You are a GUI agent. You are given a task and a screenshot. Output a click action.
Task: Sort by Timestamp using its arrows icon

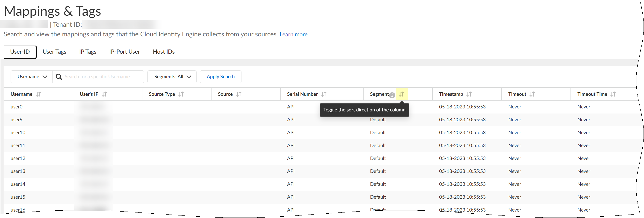[x=469, y=94]
